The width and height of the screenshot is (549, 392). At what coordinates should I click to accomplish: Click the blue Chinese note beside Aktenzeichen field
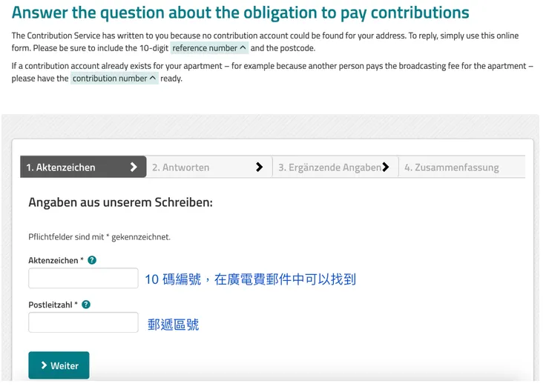click(x=250, y=279)
